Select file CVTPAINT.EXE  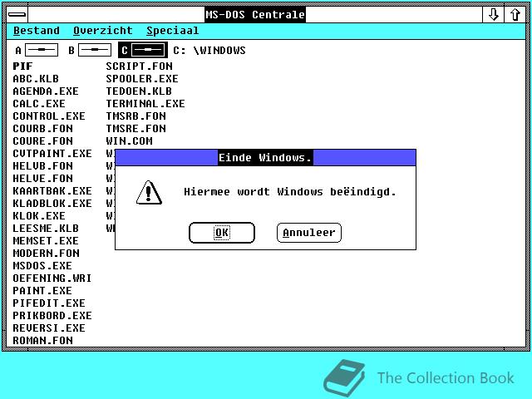pos(52,153)
